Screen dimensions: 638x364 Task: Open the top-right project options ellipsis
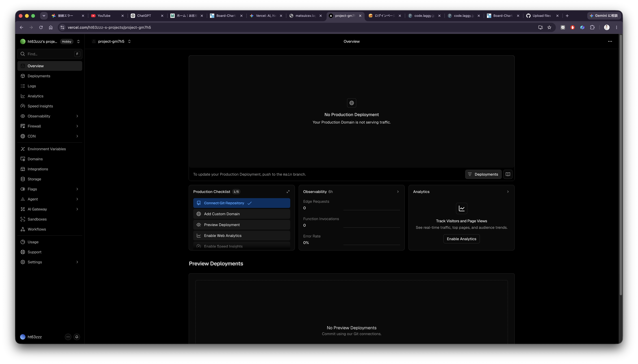click(610, 41)
